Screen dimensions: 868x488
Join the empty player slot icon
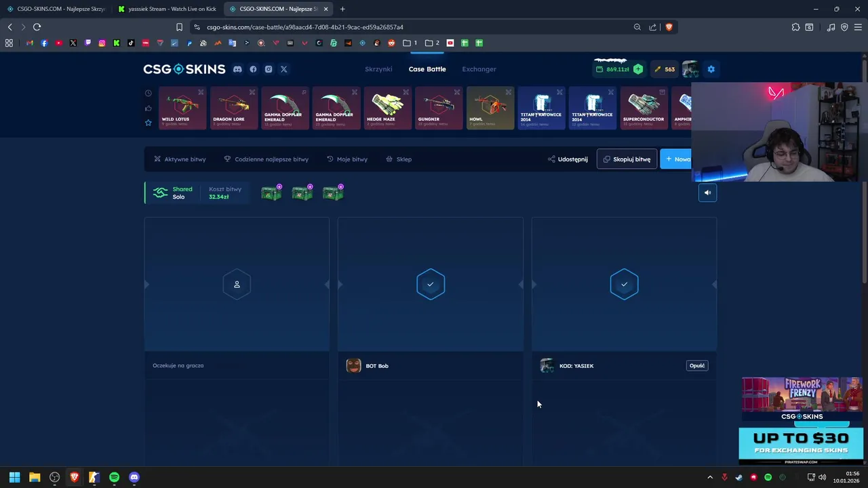tap(237, 285)
